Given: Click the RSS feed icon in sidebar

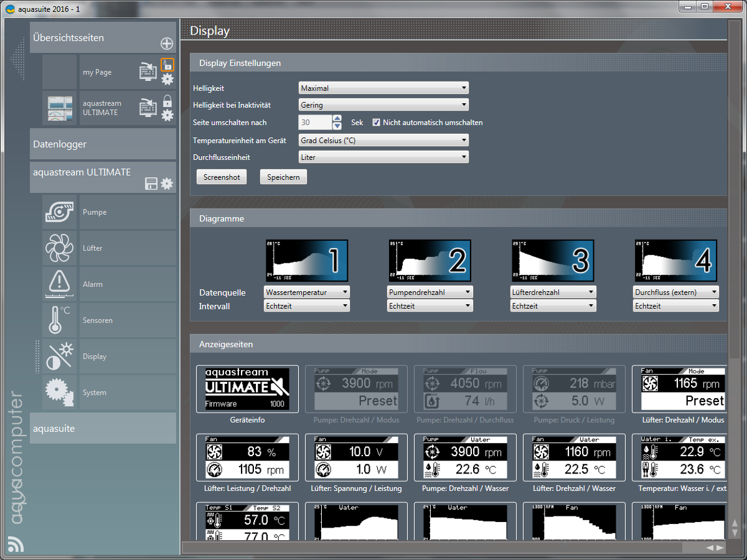Looking at the screenshot, I should click(16, 543).
